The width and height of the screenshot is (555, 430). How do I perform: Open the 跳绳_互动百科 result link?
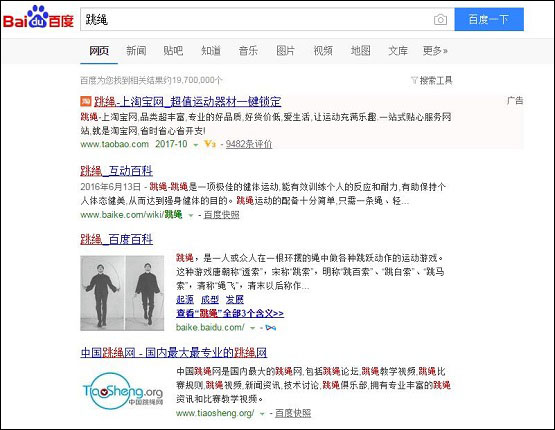pyautogui.click(x=116, y=171)
